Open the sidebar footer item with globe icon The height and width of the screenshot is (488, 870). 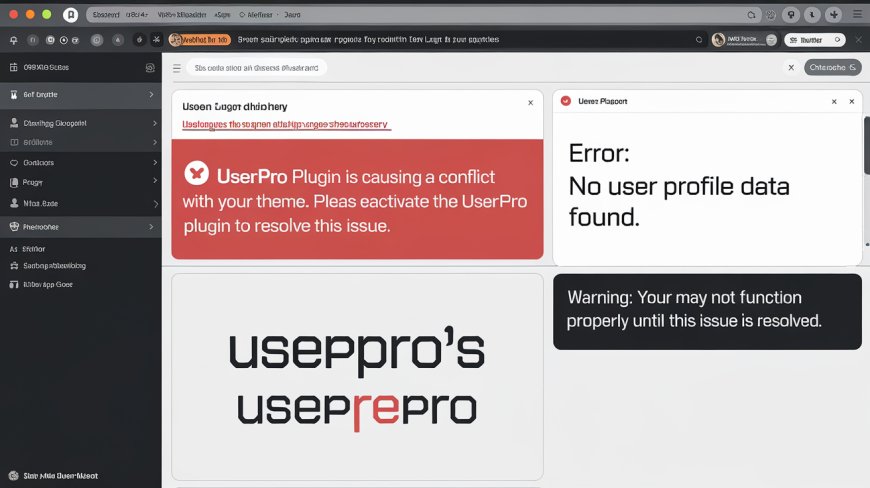(53, 476)
